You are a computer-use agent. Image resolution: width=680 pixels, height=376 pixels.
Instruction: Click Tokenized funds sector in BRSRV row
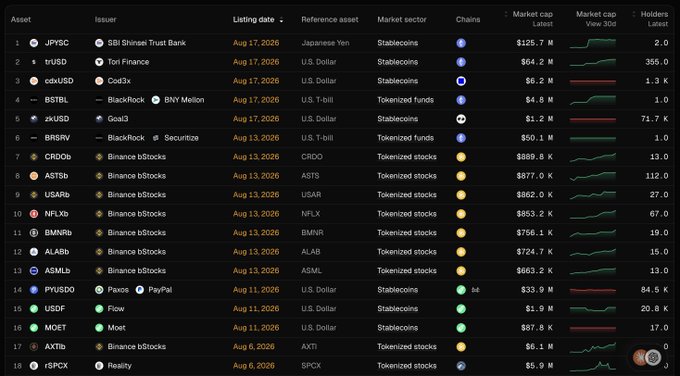pyautogui.click(x=405, y=138)
